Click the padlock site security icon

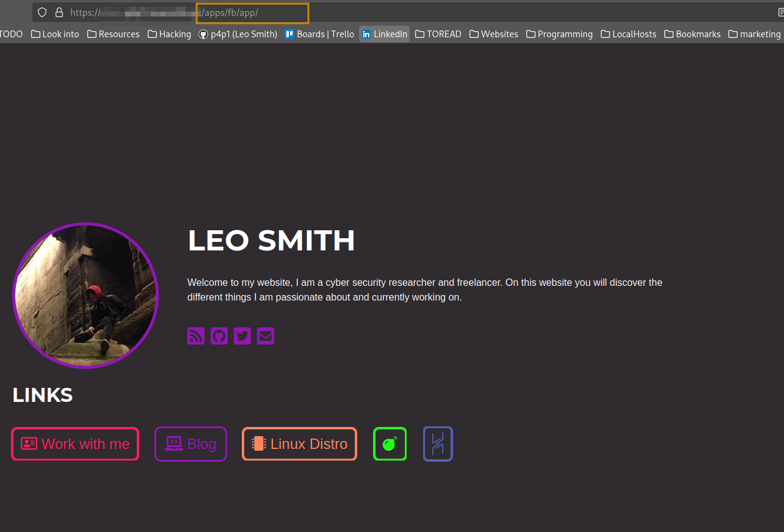pos(59,12)
